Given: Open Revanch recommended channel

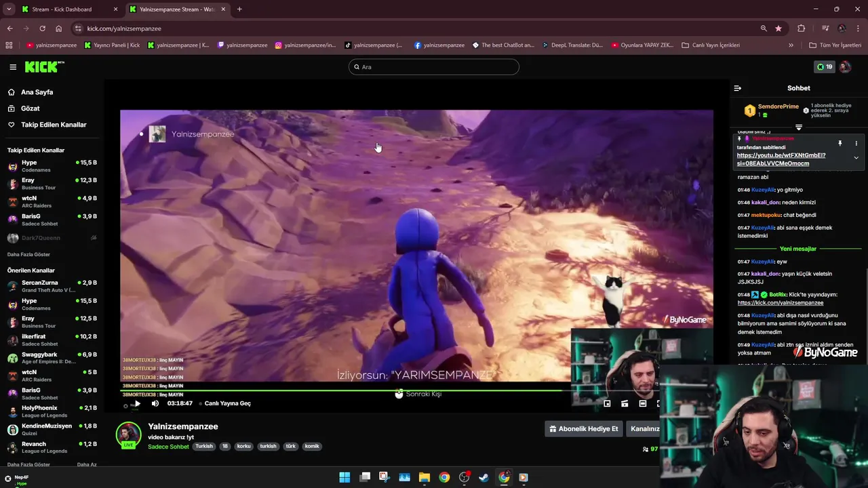Looking at the screenshot, I should (52, 447).
